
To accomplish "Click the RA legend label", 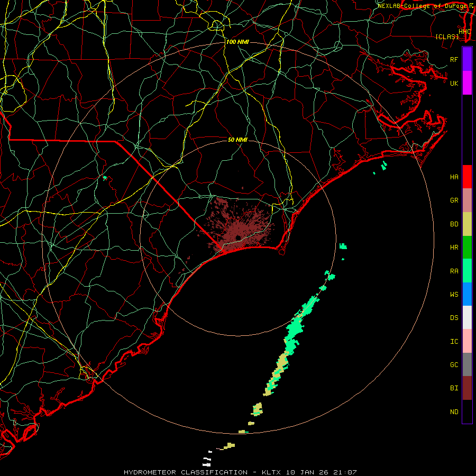I will click(454, 271).
